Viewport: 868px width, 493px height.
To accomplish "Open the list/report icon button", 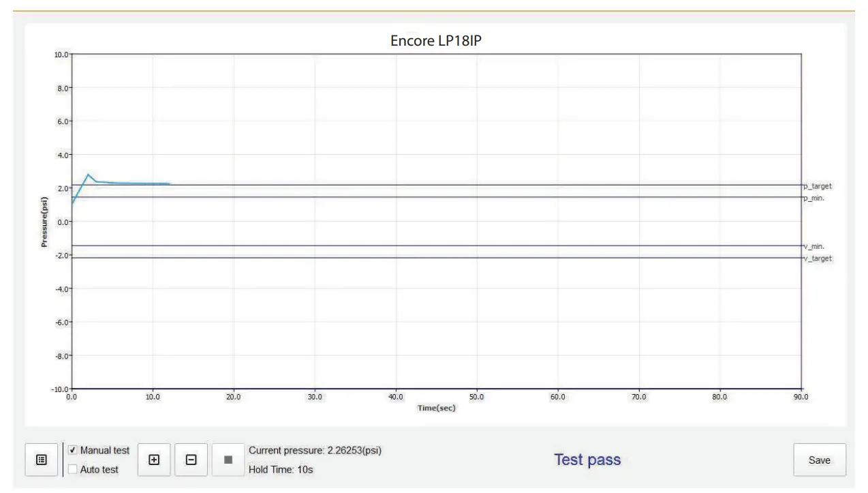I will (42, 460).
